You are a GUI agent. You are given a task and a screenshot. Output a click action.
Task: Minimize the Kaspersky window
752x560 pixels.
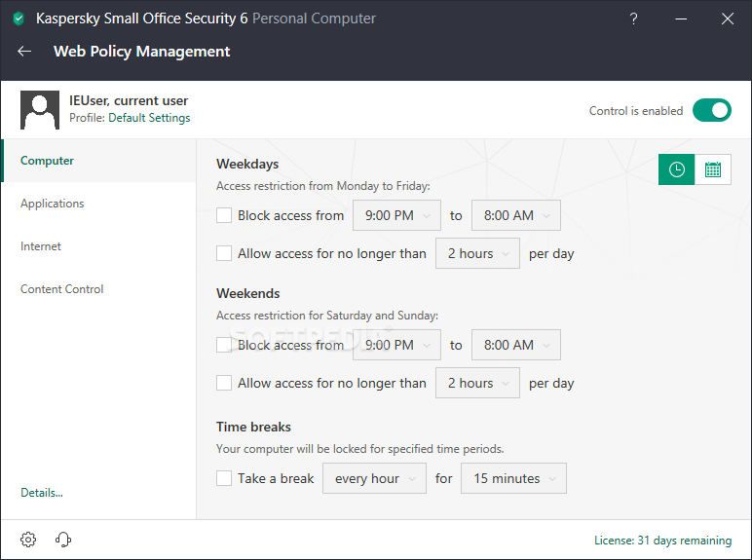(x=681, y=19)
